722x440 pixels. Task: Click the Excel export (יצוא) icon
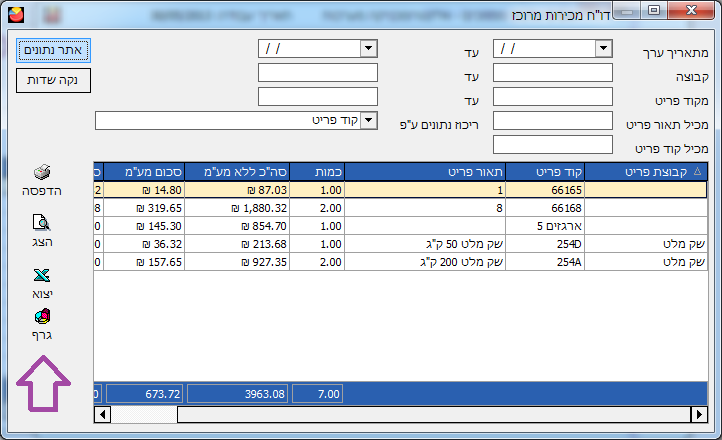[x=42, y=275]
